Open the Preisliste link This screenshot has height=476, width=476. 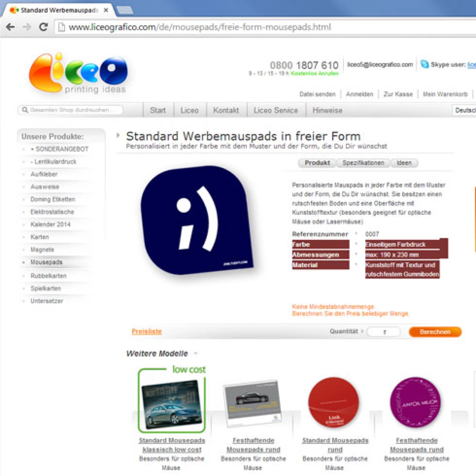click(146, 331)
